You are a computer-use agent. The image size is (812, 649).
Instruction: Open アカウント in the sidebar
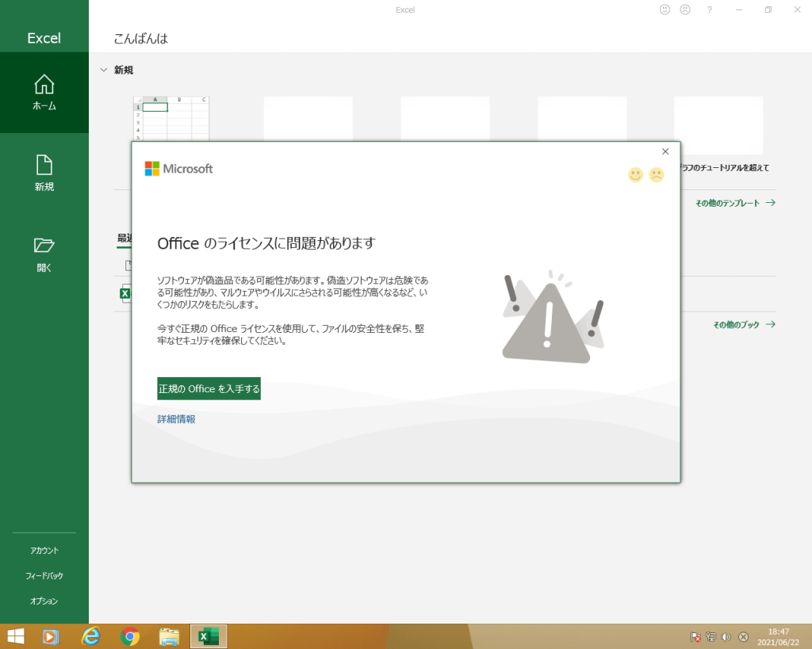[x=44, y=550]
